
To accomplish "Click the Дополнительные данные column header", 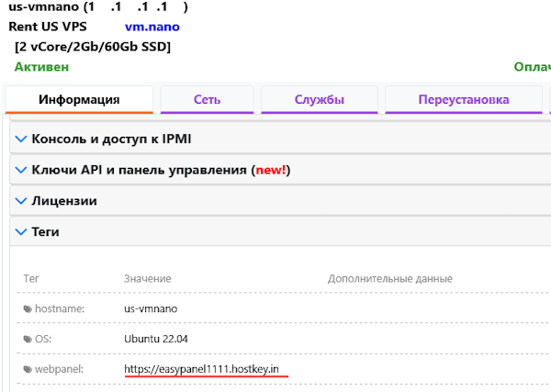I will 389,278.
